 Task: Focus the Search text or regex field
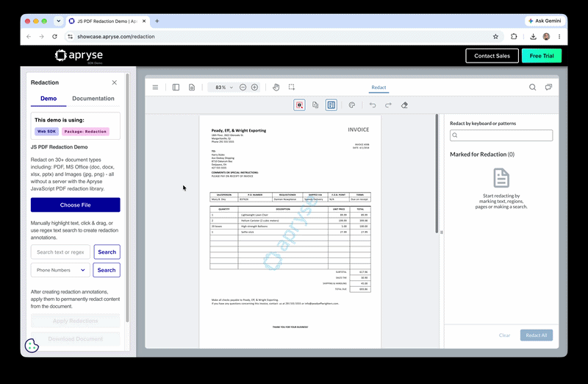coord(60,252)
